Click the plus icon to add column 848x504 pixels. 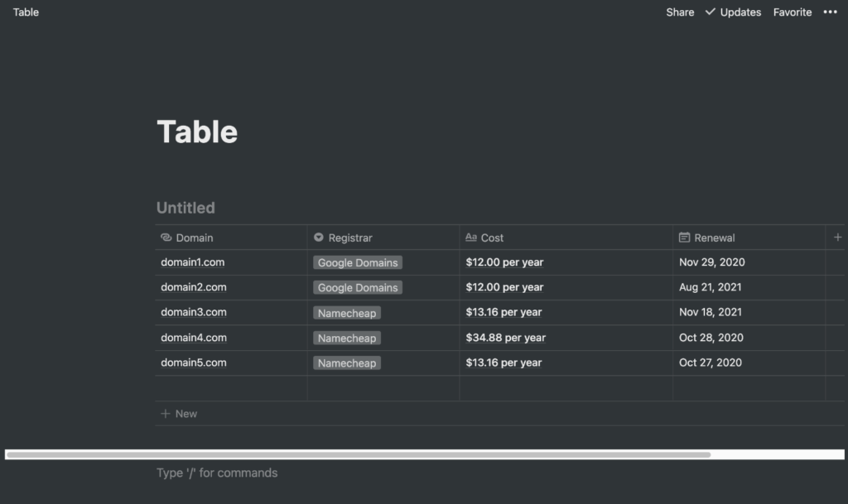(x=837, y=238)
